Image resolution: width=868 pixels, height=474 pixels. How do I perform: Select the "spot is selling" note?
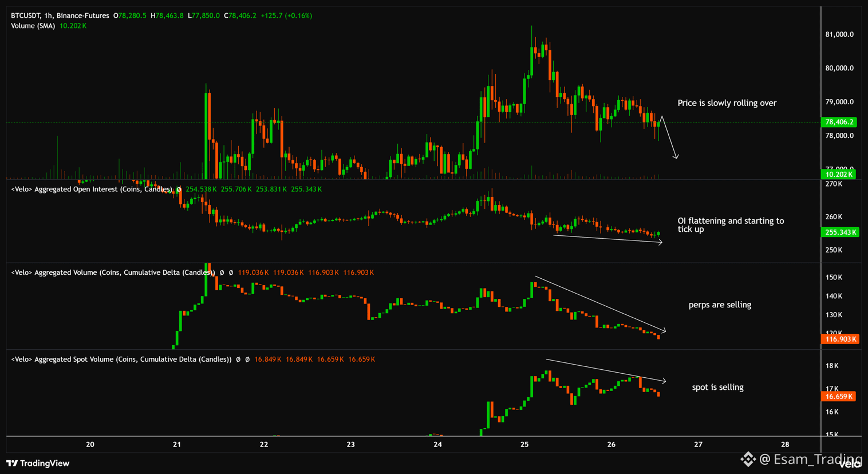718,388
